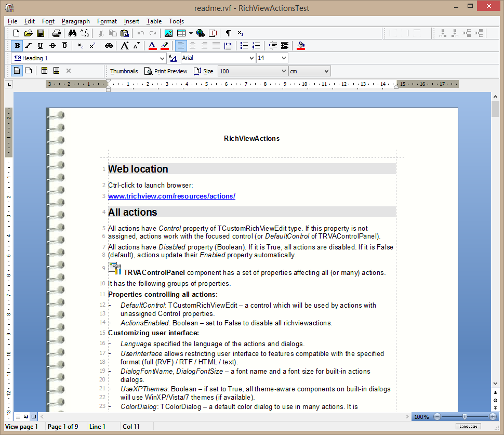Shrink font size with the small A icon
This screenshot has width=504, height=435.
click(137, 46)
